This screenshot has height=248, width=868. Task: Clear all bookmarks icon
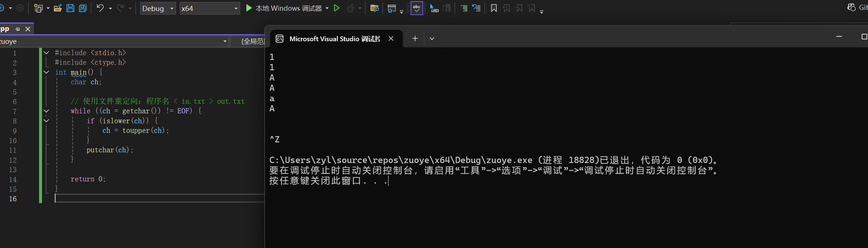[531, 8]
